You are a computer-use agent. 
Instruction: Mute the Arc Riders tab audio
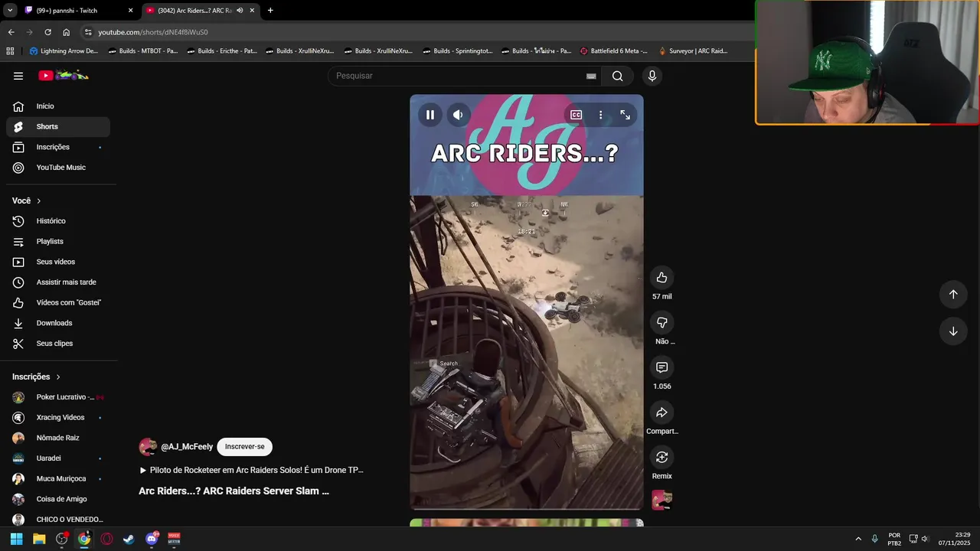coord(240,11)
